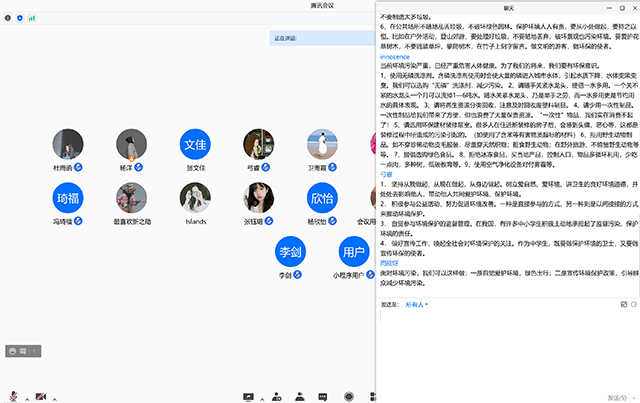The width and height of the screenshot is (640, 403).
Task: Toggle the camera video button
Action: click(x=41, y=397)
